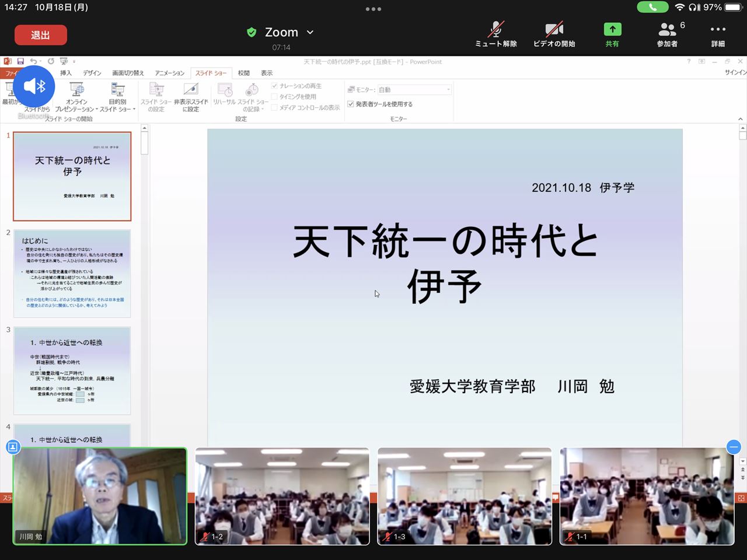Expand Zoom meeting info chevron
The width and height of the screenshot is (747, 560).
tap(310, 33)
